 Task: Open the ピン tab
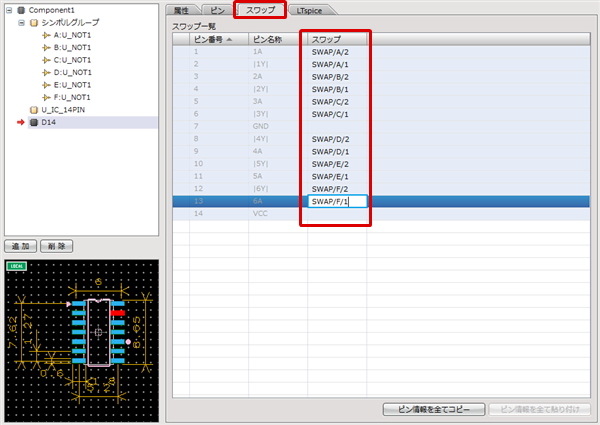click(217, 10)
